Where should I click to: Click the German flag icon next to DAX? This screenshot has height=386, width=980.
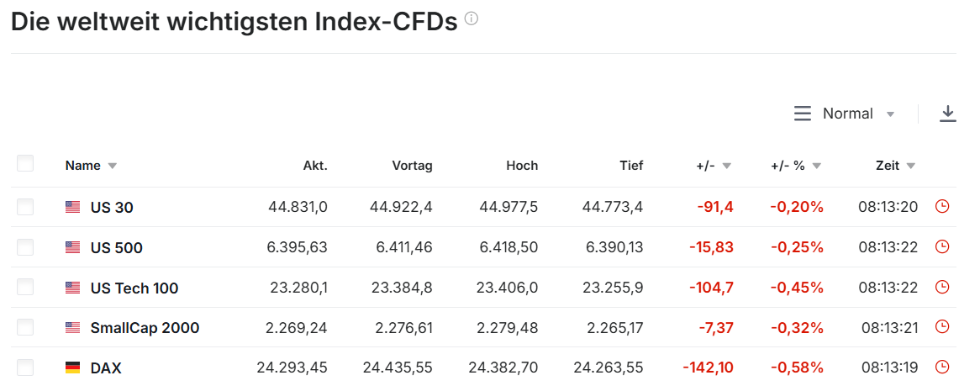point(73,367)
